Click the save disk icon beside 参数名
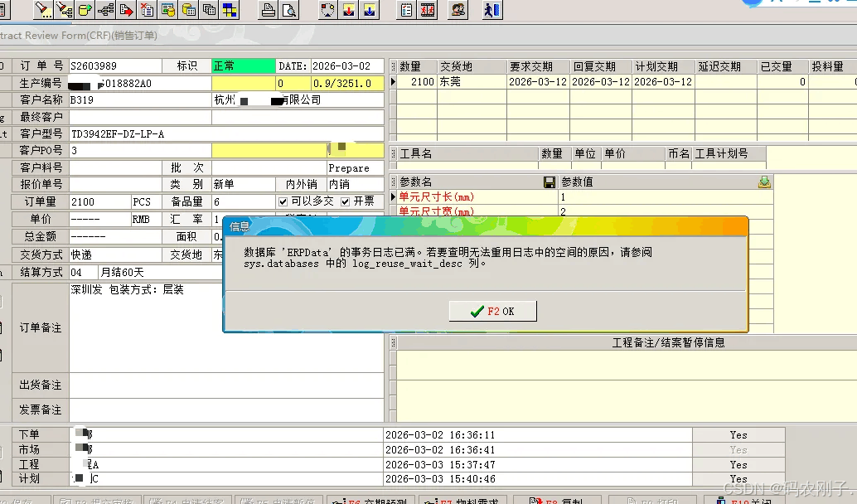This screenshot has height=504, width=857. (549, 182)
